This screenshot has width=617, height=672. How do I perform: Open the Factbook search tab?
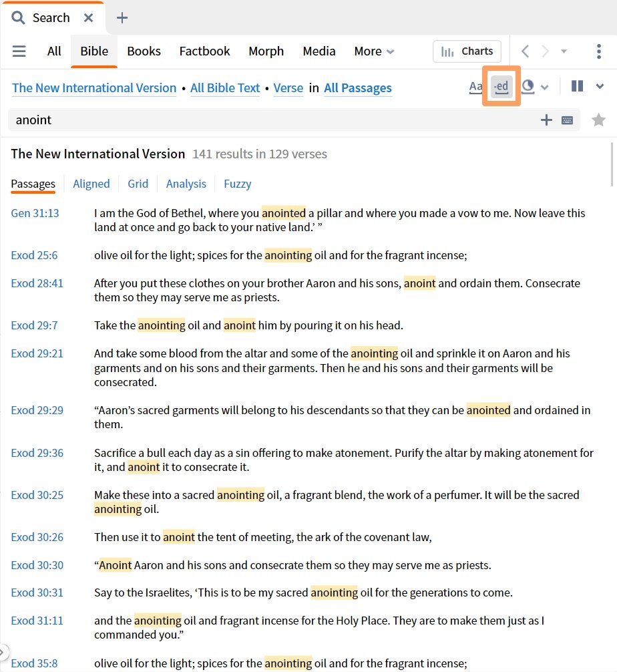tap(204, 51)
